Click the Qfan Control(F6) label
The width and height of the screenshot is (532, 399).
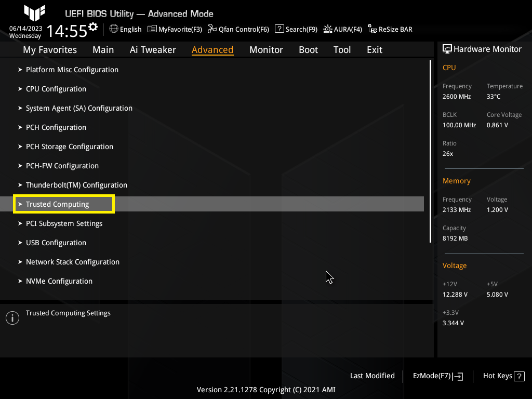(244, 29)
